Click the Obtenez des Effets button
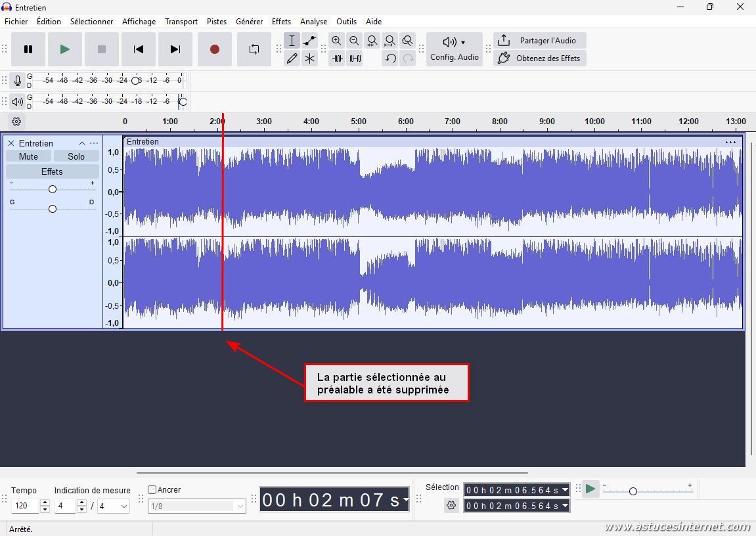 (x=539, y=58)
